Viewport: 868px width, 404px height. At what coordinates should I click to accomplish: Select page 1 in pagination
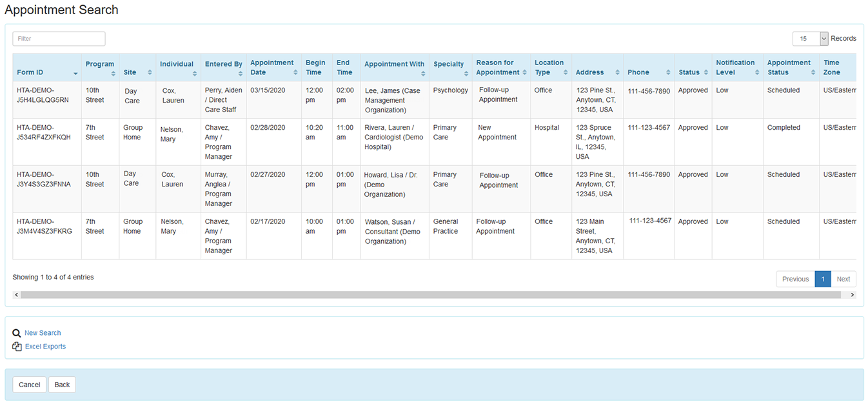point(823,278)
